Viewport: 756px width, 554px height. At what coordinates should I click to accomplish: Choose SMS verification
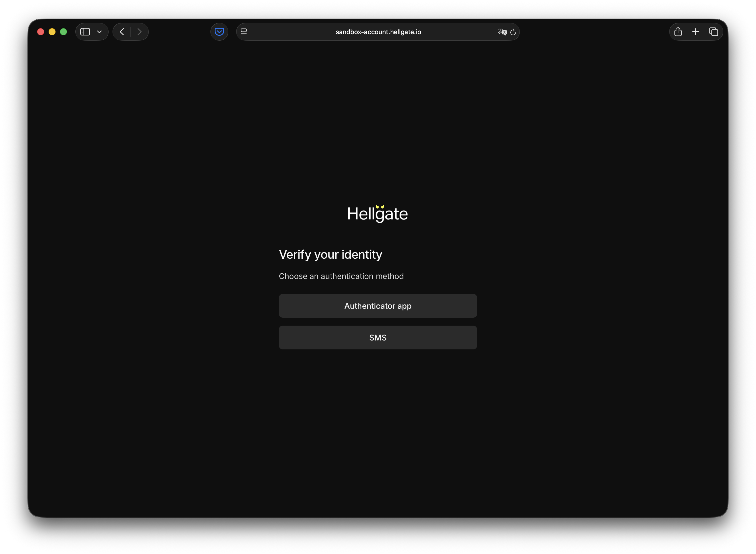tap(378, 337)
